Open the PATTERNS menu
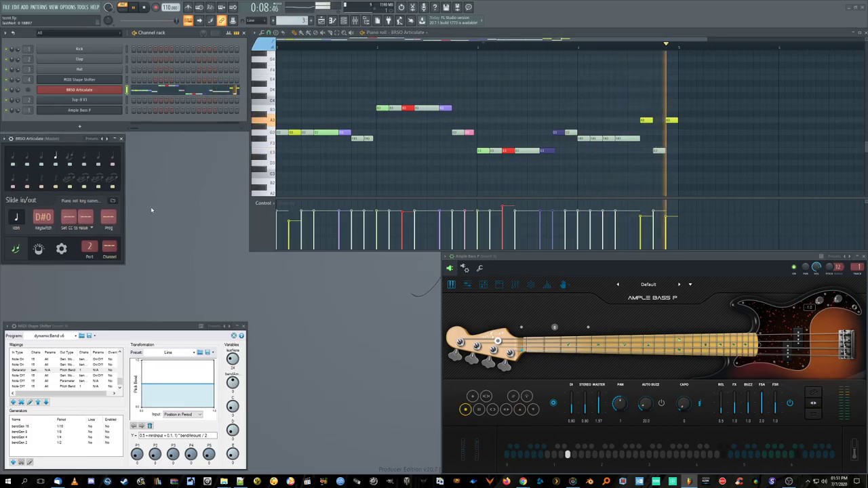This screenshot has width=868, height=488. pos(39,7)
